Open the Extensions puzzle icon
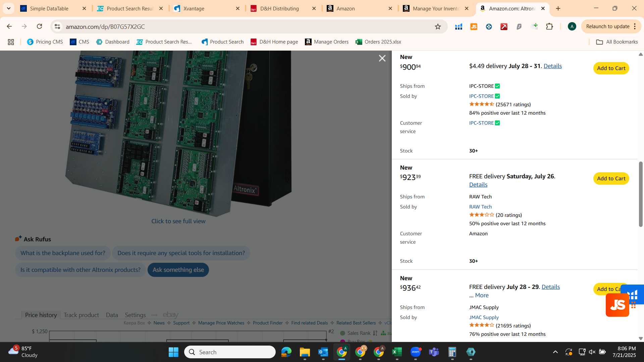 pyautogui.click(x=549, y=26)
